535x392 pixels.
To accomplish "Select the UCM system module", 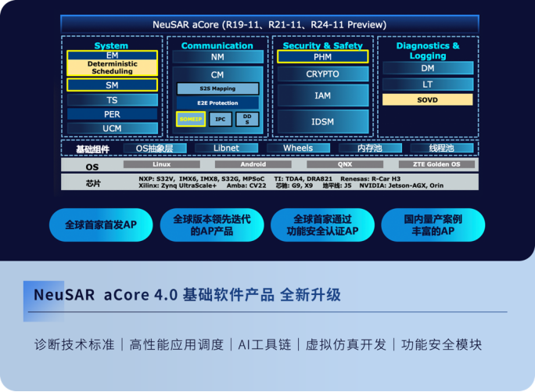I will 112,128.
